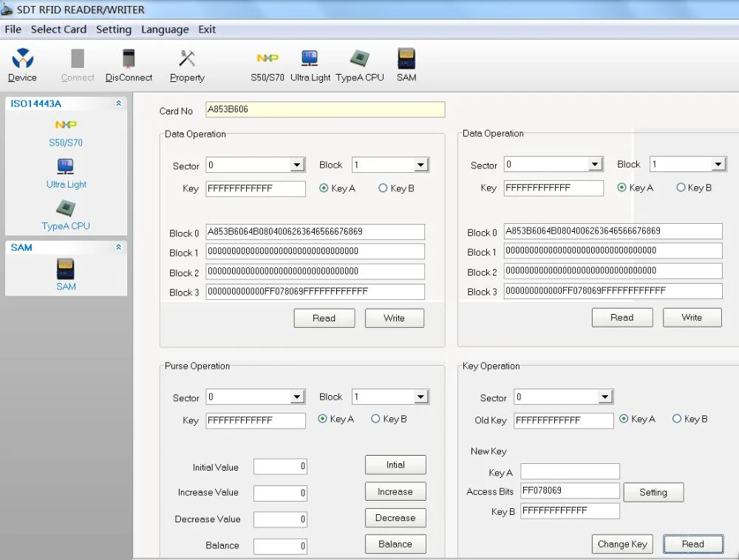739x560 pixels.
Task: Select Ultra Light in the ISO14443A sidebar
Action: [x=66, y=174]
